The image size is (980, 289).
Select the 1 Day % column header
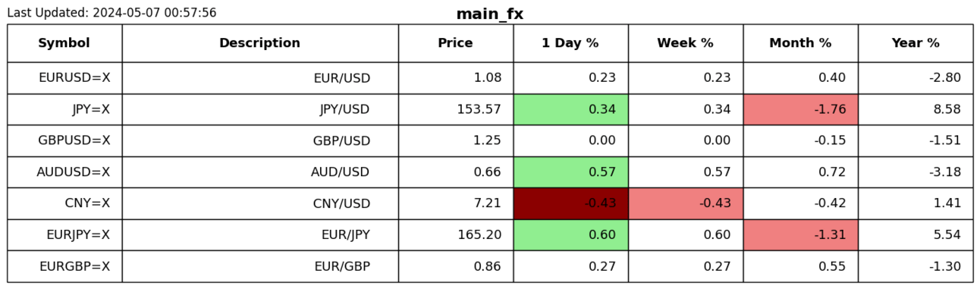pyautogui.click(x=570, y=43)
